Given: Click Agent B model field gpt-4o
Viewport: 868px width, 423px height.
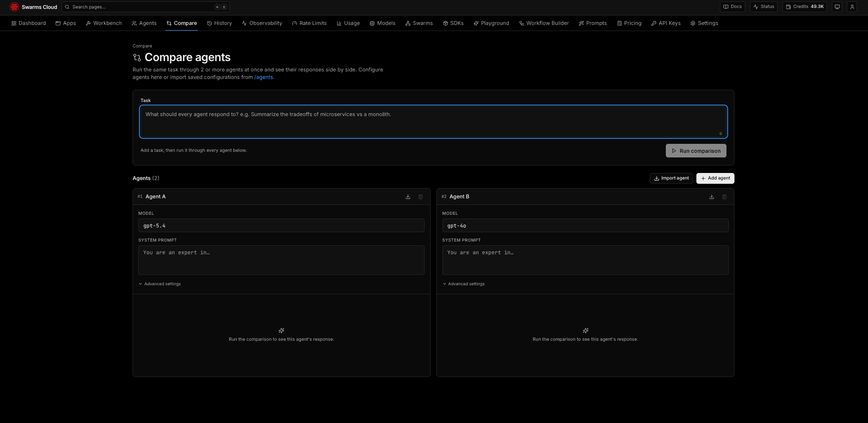Looking at the screenshot, I should (585, 226).
